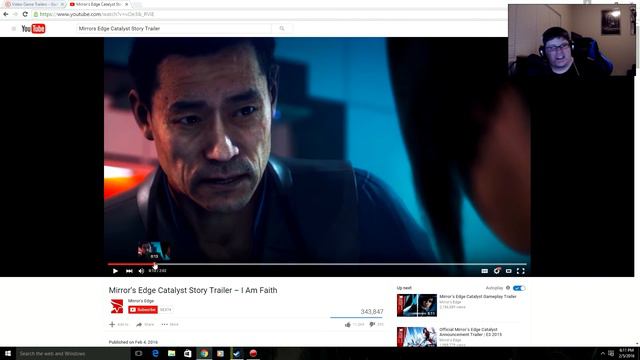640x360 pixels.
Task: Click the video title text
Action: pyautogui.click(x=193, y=290)
